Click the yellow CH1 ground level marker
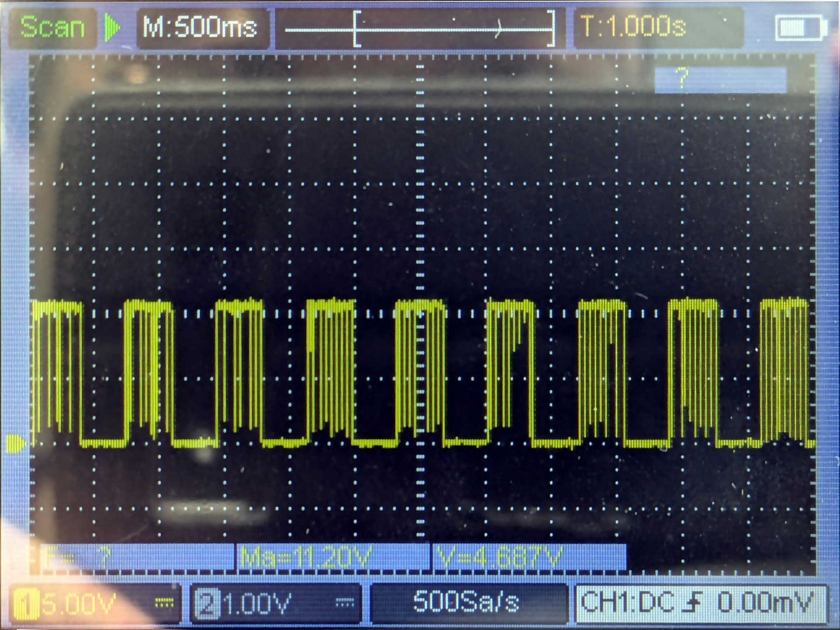 [x=16, y=443]
